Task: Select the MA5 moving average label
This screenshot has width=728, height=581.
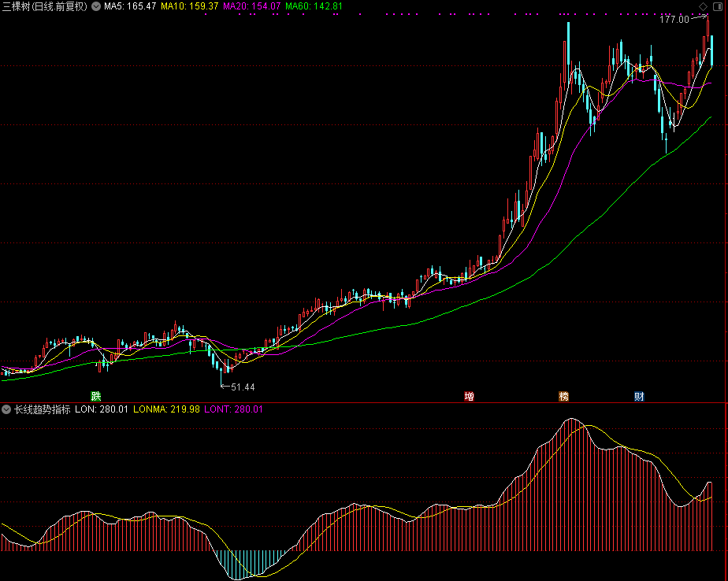Action: click(130, 6)
